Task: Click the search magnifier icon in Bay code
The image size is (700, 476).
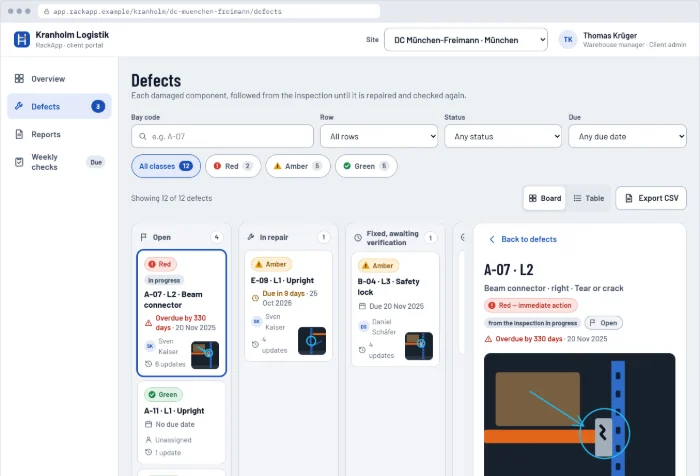Action: click(x=142, y=136)
